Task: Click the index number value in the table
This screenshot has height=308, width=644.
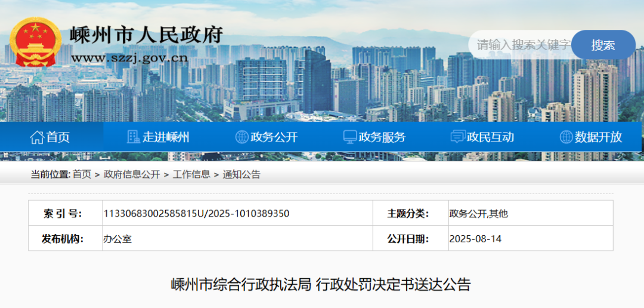Action: 196,213
